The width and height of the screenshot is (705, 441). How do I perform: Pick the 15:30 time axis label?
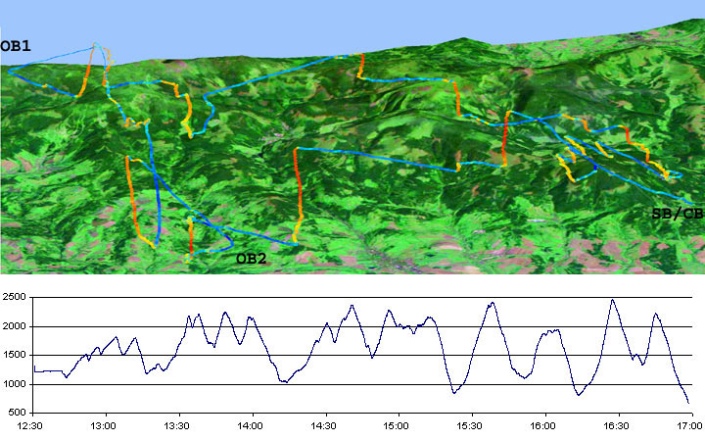tap(471, 425)
